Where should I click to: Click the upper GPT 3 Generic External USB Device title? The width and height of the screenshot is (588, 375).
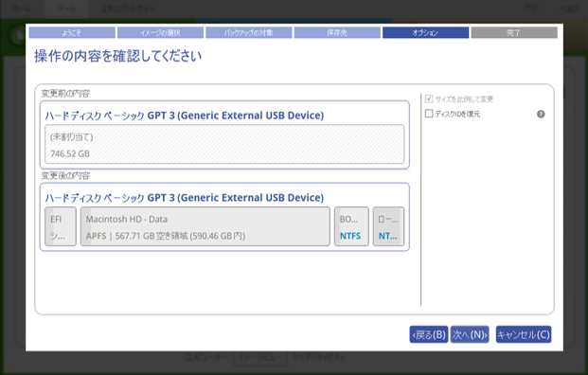[184, 116]
